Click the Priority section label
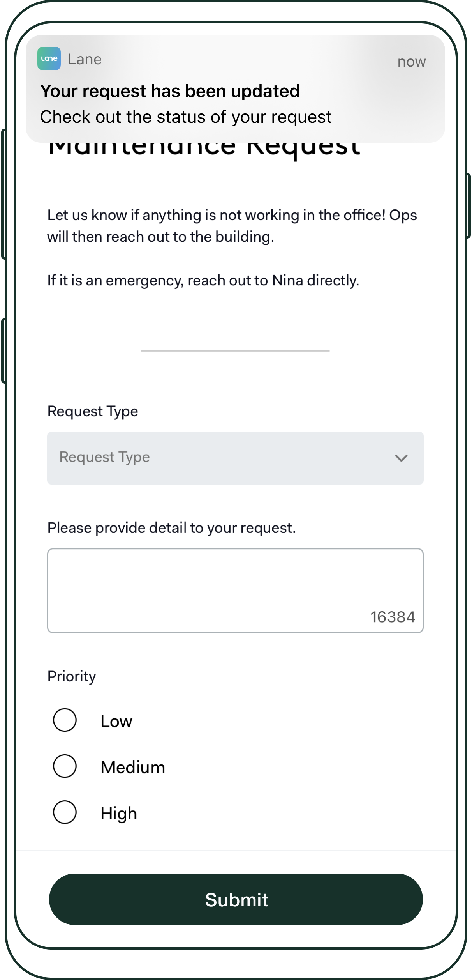The width and height of the screenshot is (472, 980). (x=72, y=676)
